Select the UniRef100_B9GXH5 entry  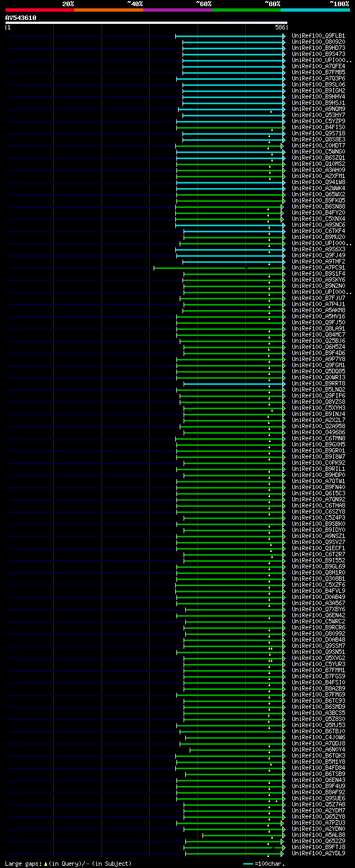coord(318,444)
